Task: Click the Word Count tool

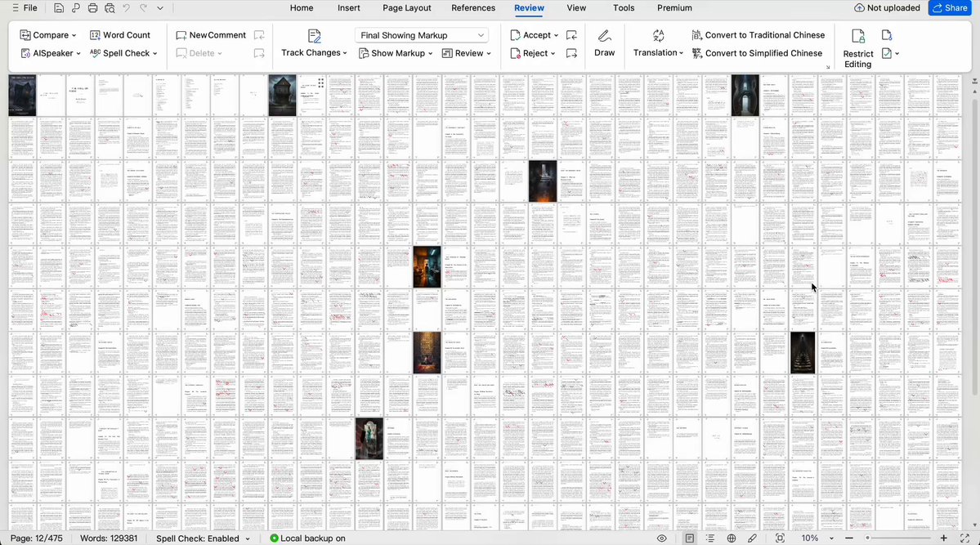Action: point(120,35)
